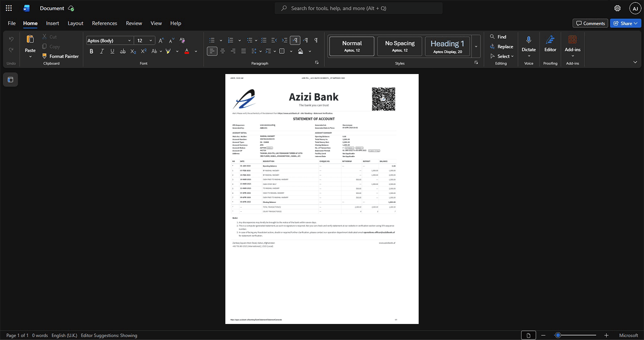Switch to page view in status bar
This screenshot has width=644, height=340.
pos(528,335)
